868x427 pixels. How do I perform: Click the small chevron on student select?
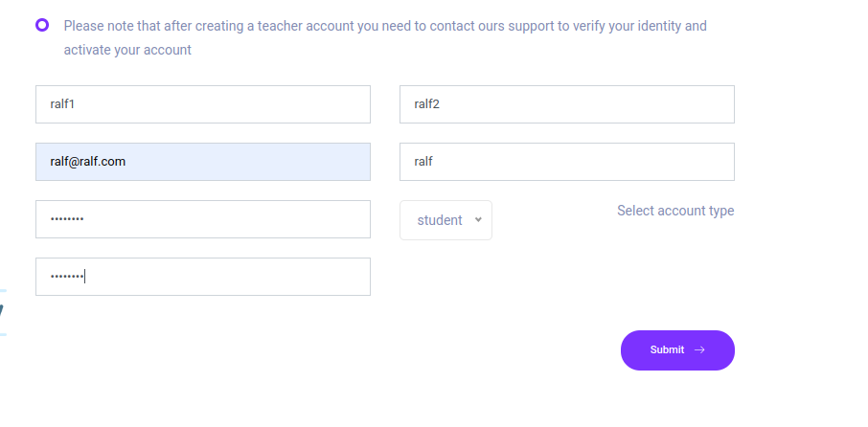[x=478, y=220]
